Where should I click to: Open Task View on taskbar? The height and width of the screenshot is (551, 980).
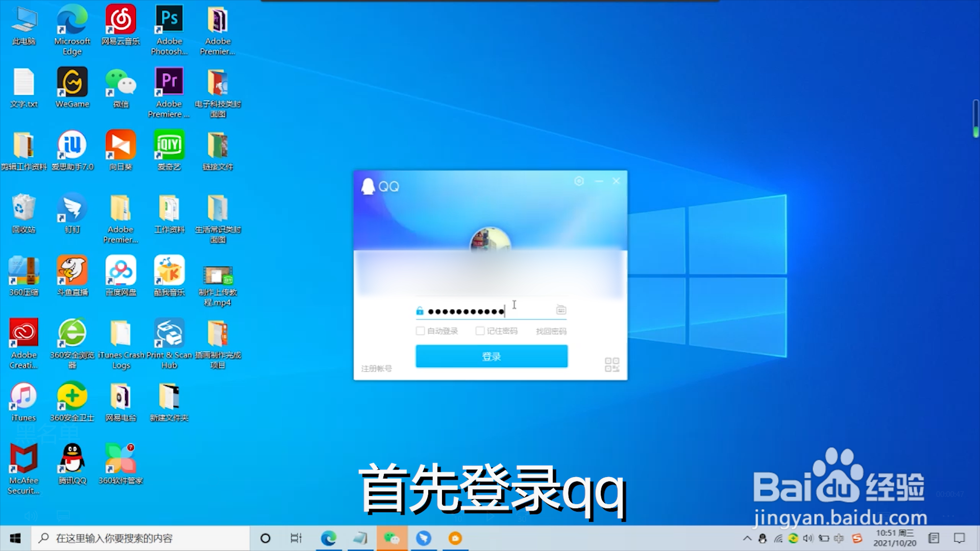point(296,538)
